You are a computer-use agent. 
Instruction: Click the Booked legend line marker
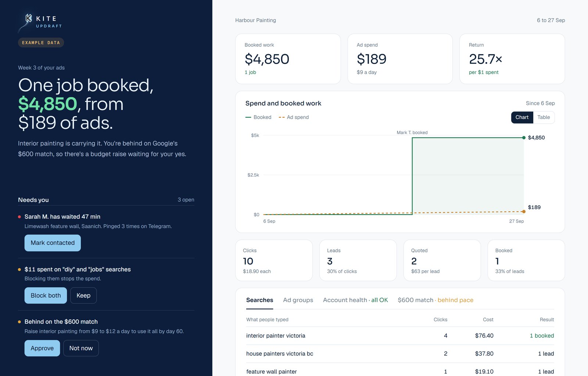[x=248, y=117]
